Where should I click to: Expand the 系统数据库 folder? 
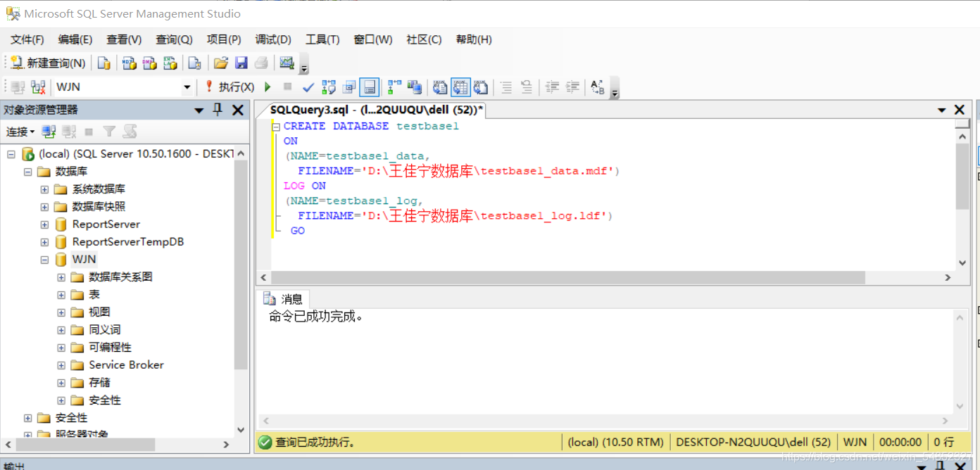coord(44,189)
